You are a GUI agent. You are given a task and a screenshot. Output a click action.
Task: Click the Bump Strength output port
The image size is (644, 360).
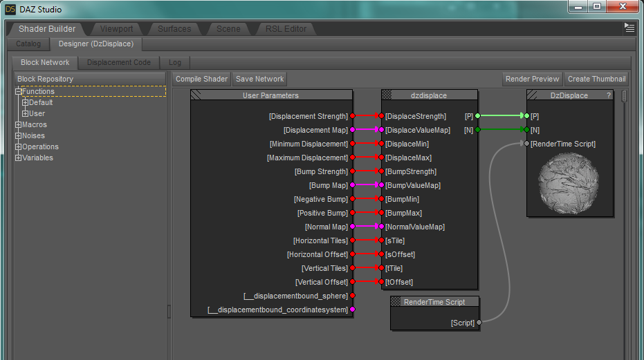coord(352,171)
